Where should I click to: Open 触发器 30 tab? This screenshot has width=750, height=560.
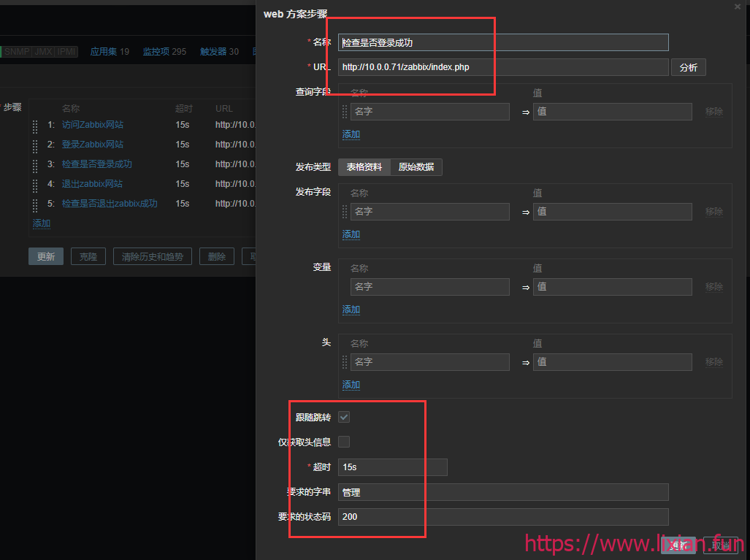pos(219,52)
